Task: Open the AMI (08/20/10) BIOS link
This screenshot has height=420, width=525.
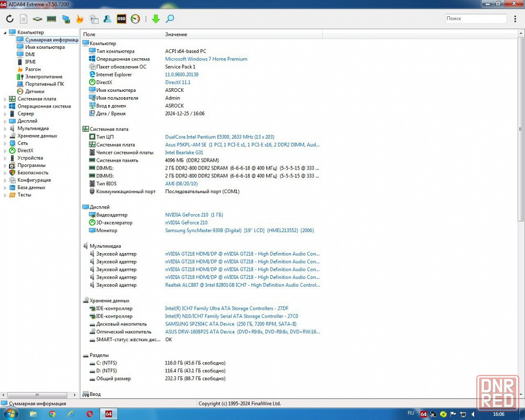Action: [181, 184]
